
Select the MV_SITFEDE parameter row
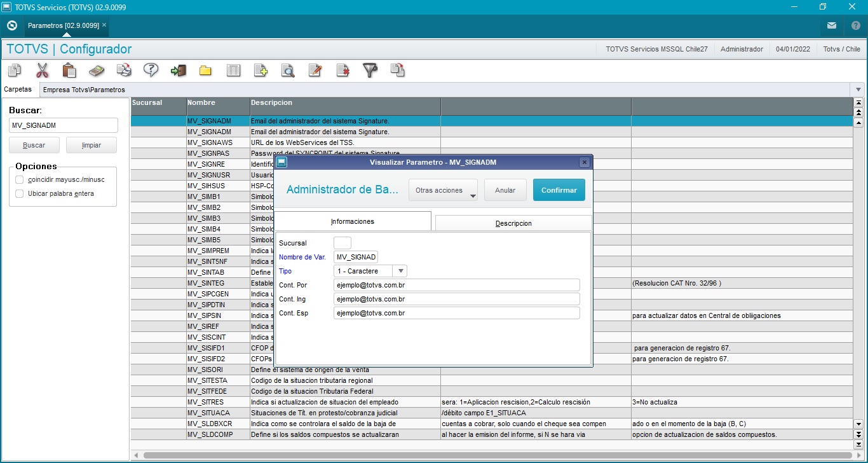coord(492,391)
